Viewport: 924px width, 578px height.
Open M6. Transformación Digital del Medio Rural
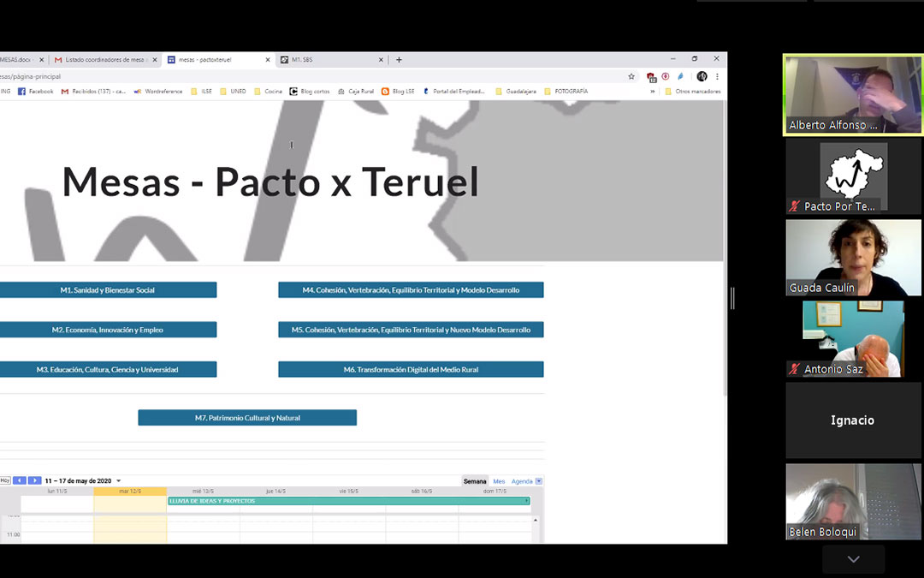click(411, 369)
